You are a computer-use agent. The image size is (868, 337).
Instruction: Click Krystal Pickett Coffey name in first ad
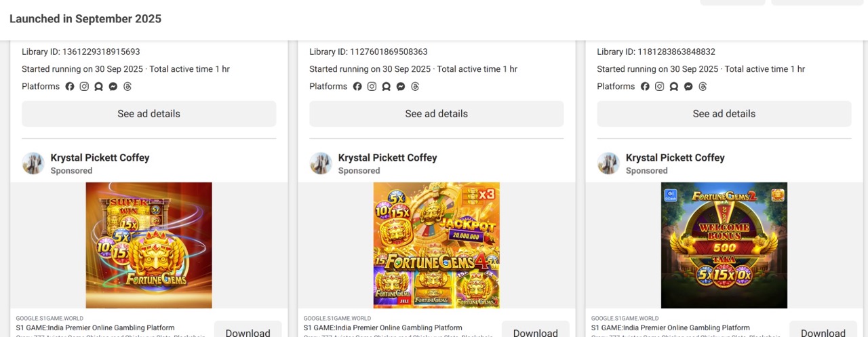point(100,157)
